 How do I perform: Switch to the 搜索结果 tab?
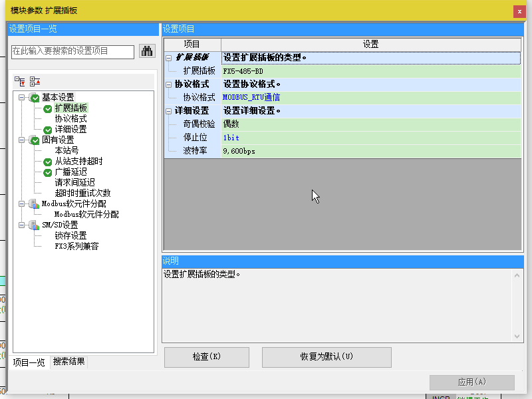69,362
